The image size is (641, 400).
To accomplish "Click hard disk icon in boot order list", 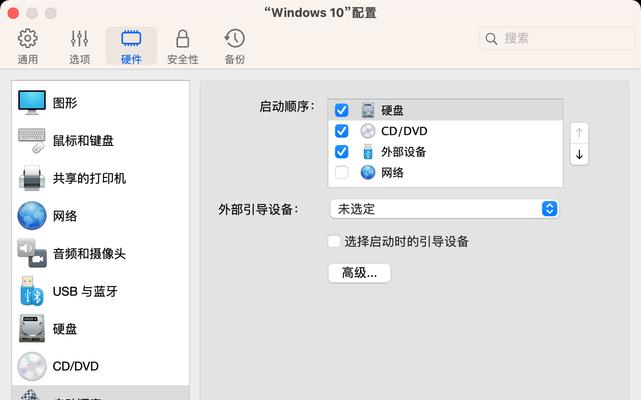I will pyautogui.click(x=368, y=110).
